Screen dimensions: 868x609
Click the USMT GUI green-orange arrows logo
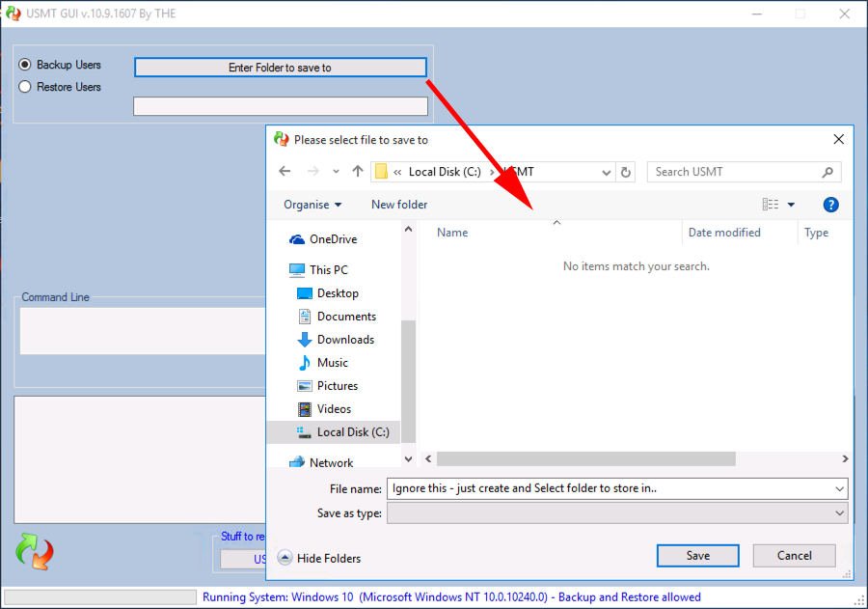click(35, 551)
